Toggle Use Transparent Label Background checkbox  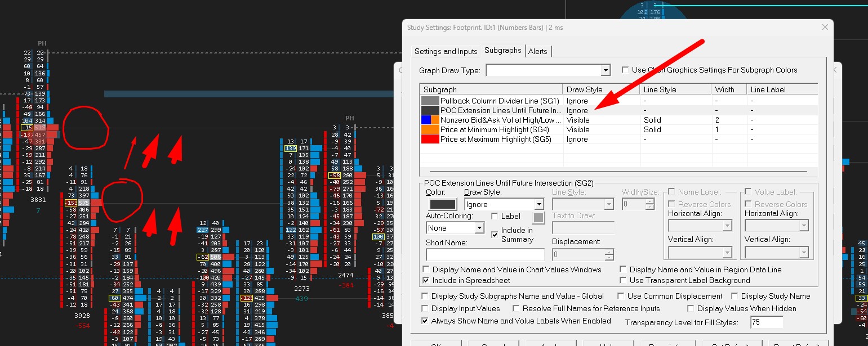pyautogui.click(x=624, y=280)
